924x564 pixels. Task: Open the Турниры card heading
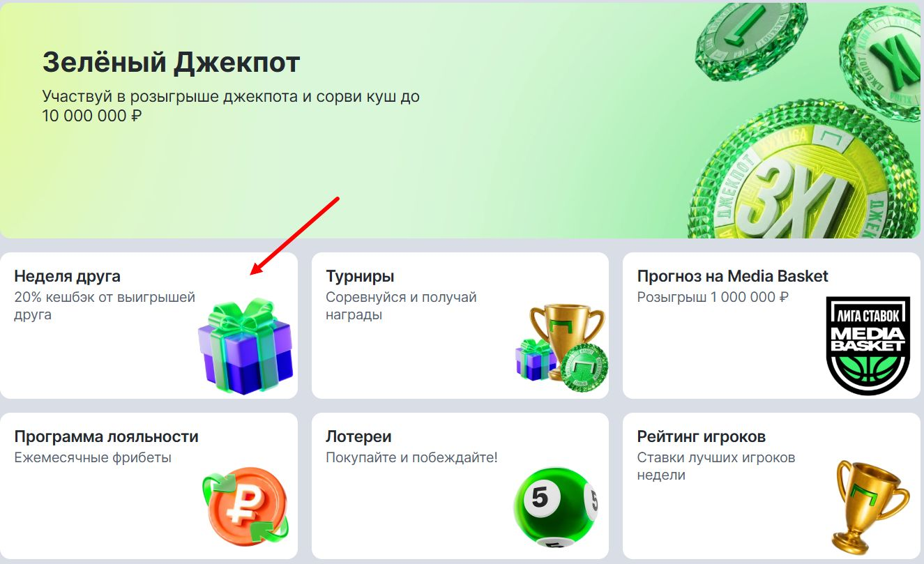(360, 276)
